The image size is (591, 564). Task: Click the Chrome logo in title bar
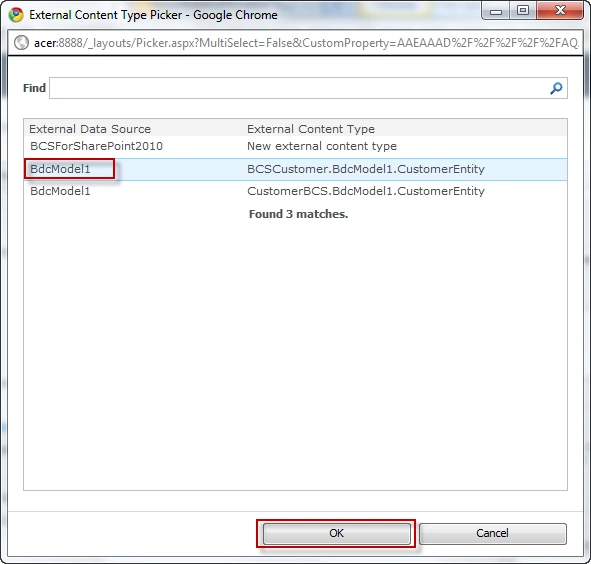16,15
